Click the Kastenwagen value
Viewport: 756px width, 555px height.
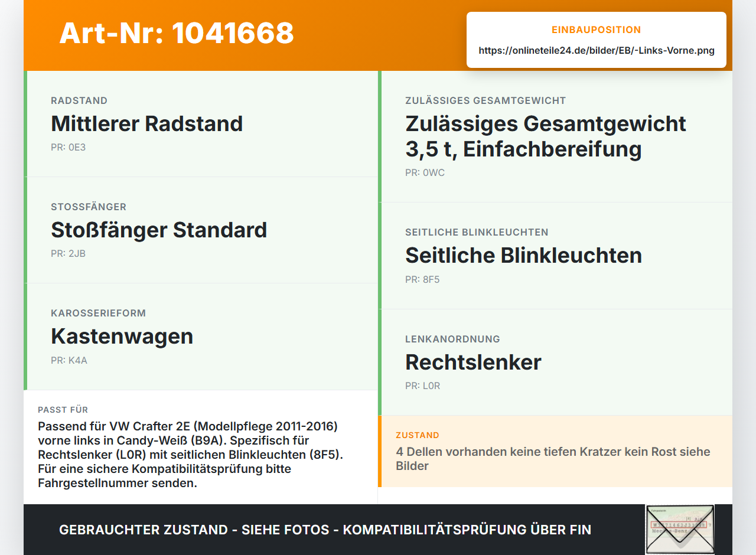click(x=122, y=336)
